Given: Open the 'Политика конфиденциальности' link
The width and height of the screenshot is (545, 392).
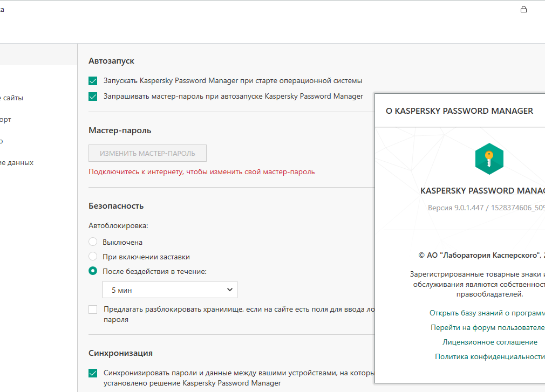Looking at the screenshot, I should 490,356.
